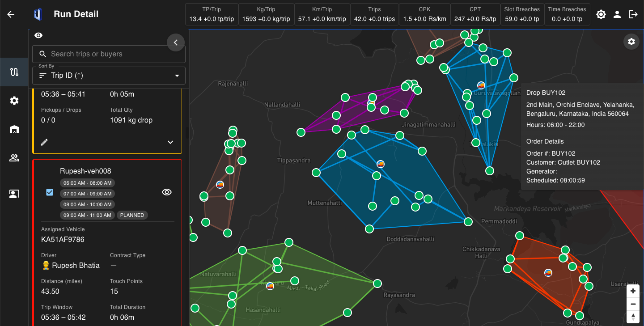The image size is (644, 326).
Task: Click the Slot Breaches metric card
Action: (x=522, y=14)
